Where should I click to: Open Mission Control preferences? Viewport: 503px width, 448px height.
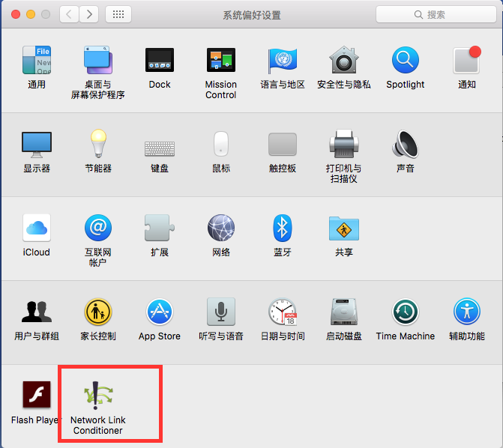point(221,60)
